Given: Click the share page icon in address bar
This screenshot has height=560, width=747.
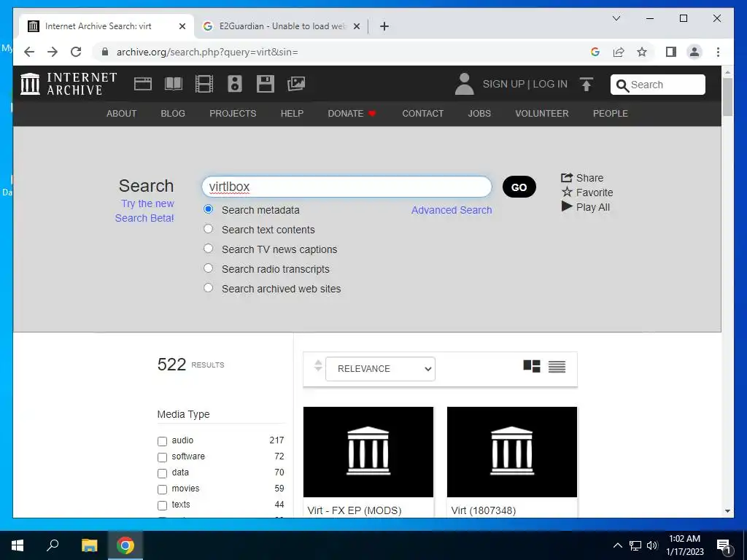Looking at the screenshot, I should [x=619, y=52].
